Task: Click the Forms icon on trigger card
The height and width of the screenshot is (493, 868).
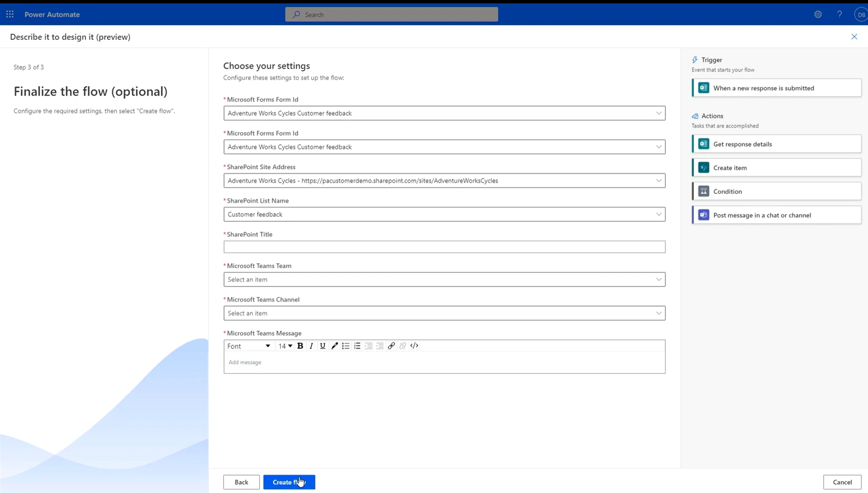Action: point(704,88)
